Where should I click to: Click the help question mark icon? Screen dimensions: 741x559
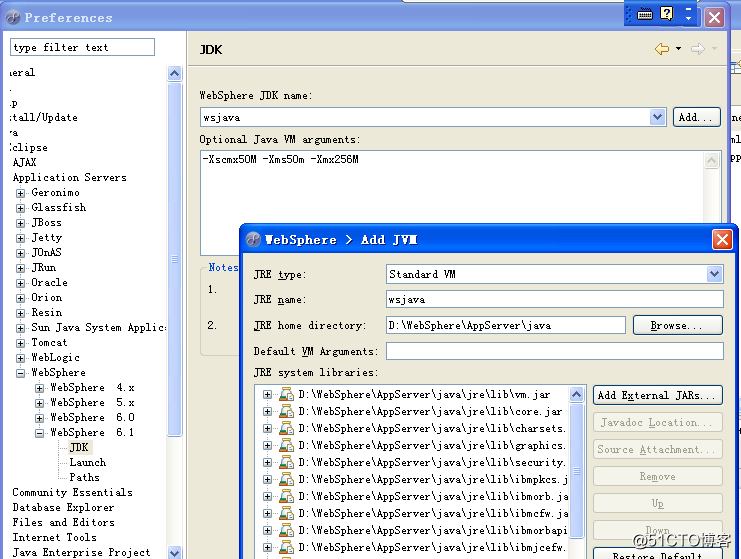[x=666, y=13]
